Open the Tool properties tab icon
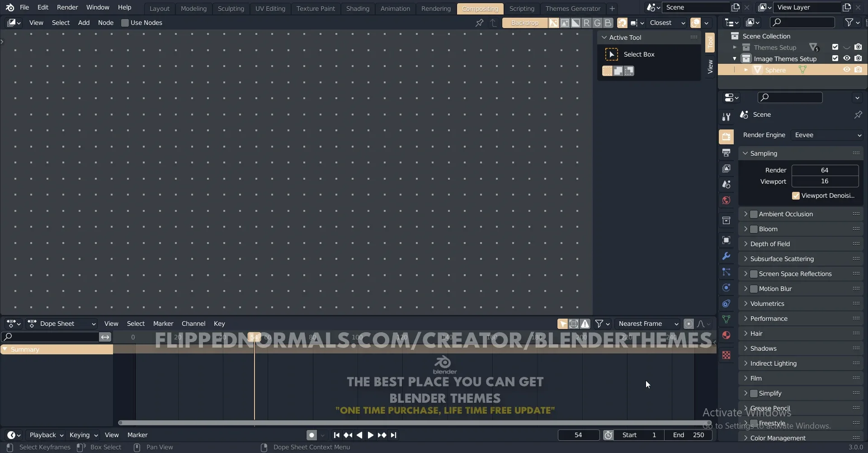The width and height of the screenshot is (868, 453). [726, 117]
